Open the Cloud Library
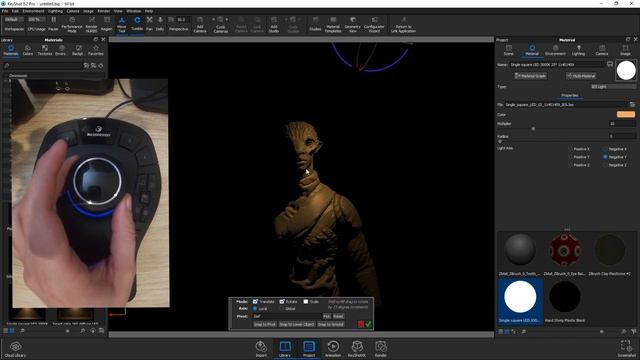 pyautogui.click(x=16, y=349)
